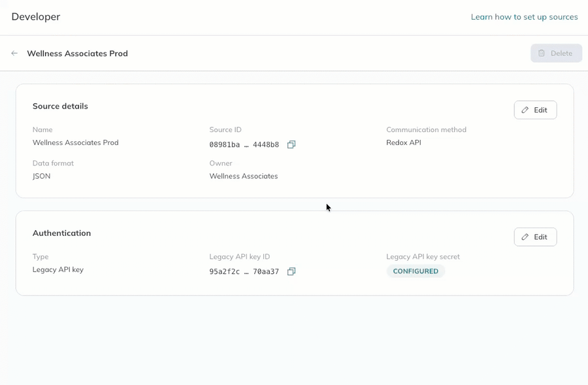588x385 pixels.
Task: Click the Source details heading
Action: point(60,106)
